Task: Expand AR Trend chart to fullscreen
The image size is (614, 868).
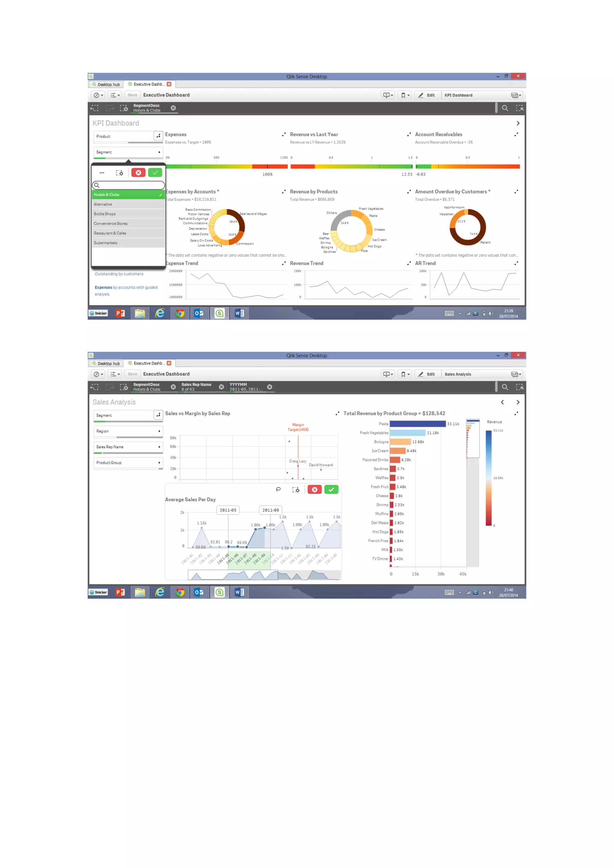Action: [516, 263]
